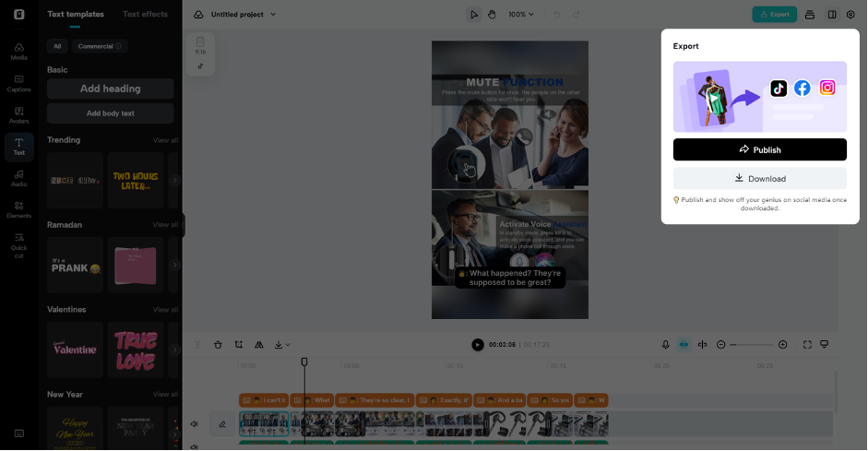Expand the Untitled project name dropdown
This screenshot has height=451, width=868.
click(x=273, y=15)
